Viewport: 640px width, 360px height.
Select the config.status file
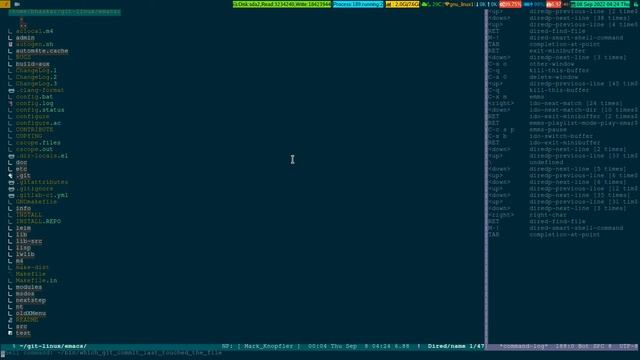(40, 110)
